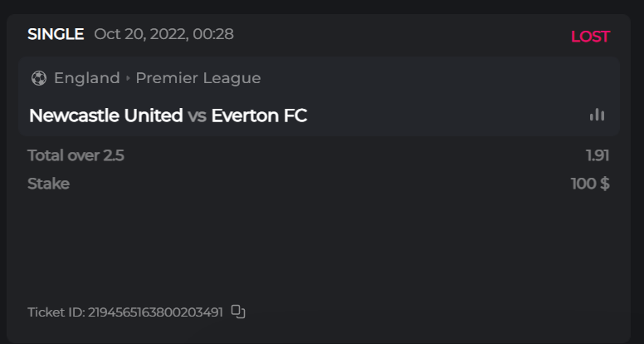Click the arrow between England and Premier League

point(128,78)
